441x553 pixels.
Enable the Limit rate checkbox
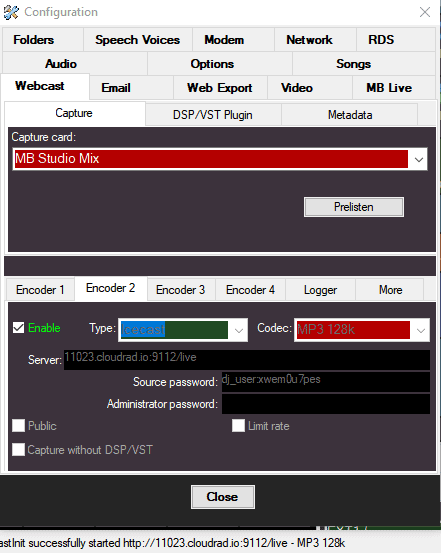pos(238,426)
